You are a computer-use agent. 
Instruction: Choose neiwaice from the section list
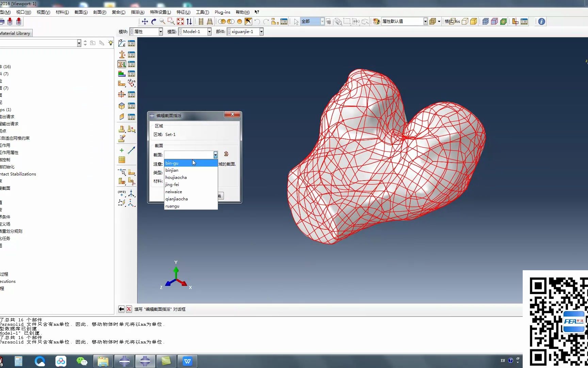191,192
